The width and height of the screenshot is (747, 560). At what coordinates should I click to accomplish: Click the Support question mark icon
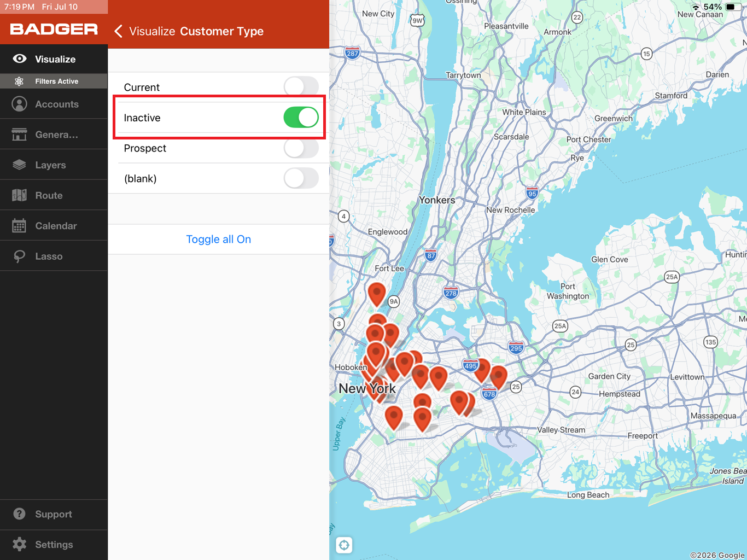[19, 514]
